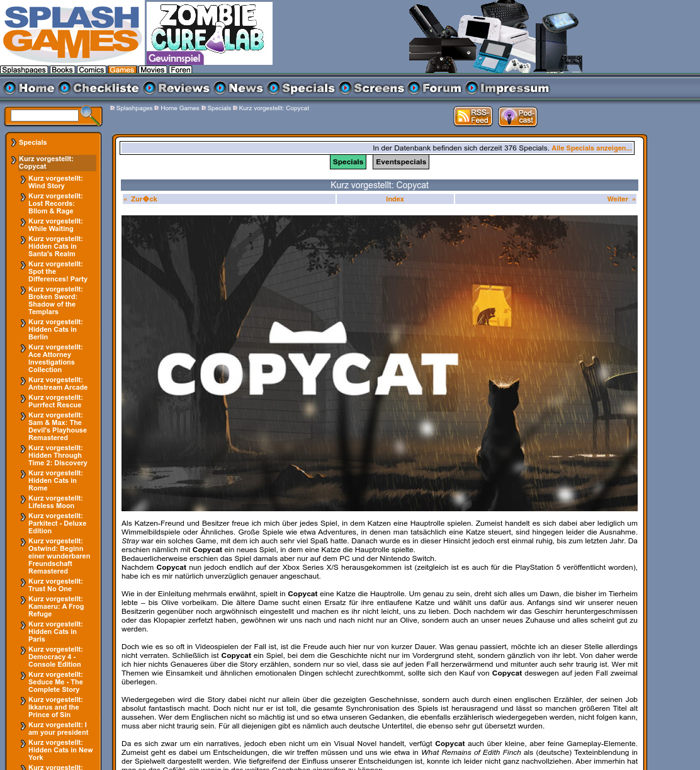The image size is (700, 770).
Task: Click the Splash Games logo
Action: point(72,33)
